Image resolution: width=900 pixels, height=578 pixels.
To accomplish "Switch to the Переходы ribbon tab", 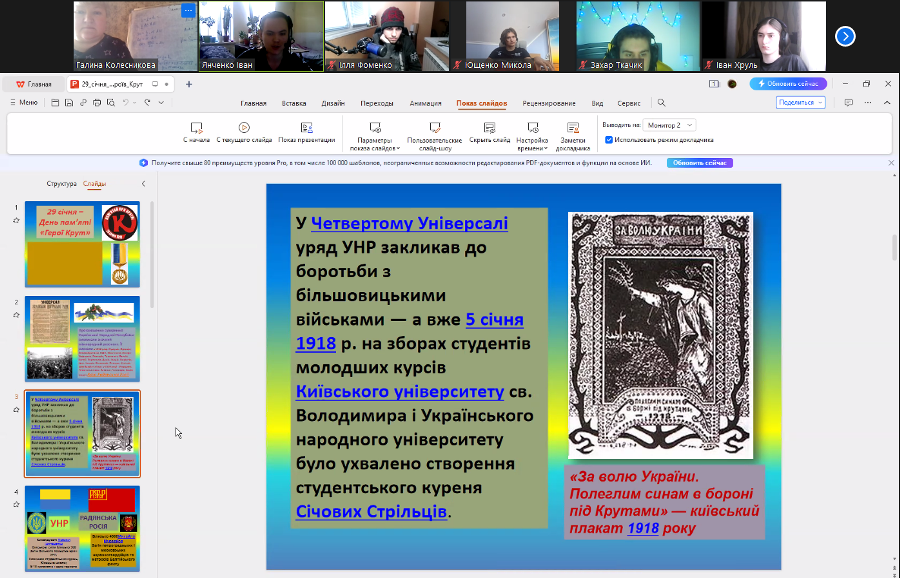I will (x=377, y=103).
